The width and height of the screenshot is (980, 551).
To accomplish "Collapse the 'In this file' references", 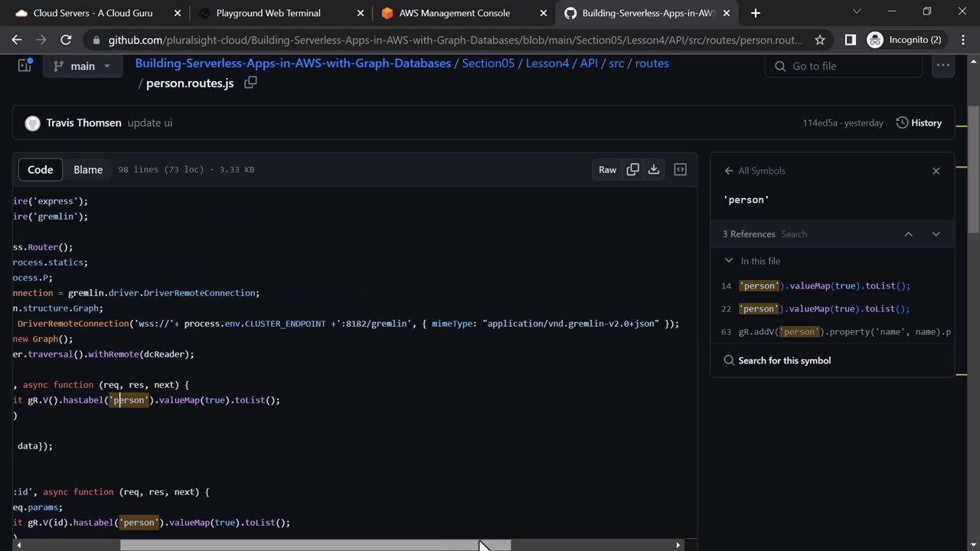I will (729, 261).
